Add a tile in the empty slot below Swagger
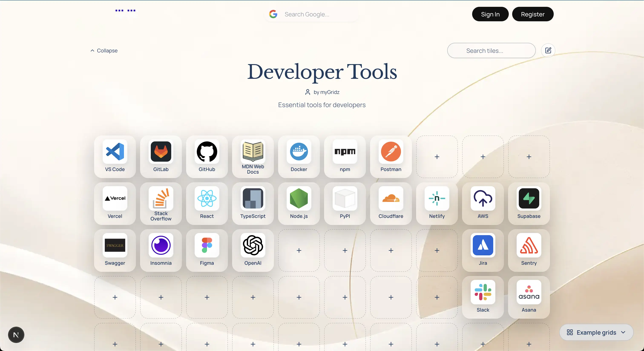This screenshot has height=351, width=644. [115, 297]
